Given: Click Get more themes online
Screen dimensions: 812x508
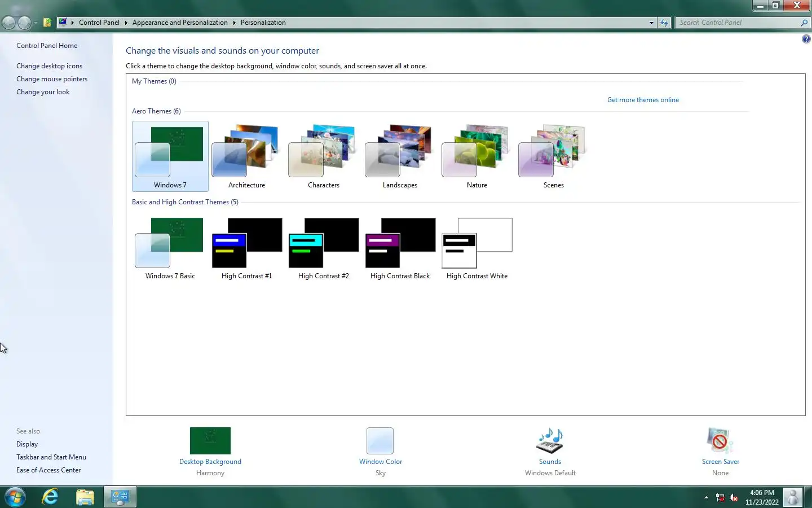Looking at the screenshot, I should tap(643, 100).
